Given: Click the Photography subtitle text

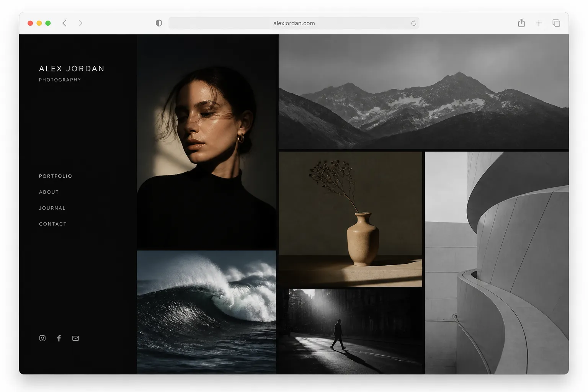Looking at the screenshot, I should [x=60, y=80].
